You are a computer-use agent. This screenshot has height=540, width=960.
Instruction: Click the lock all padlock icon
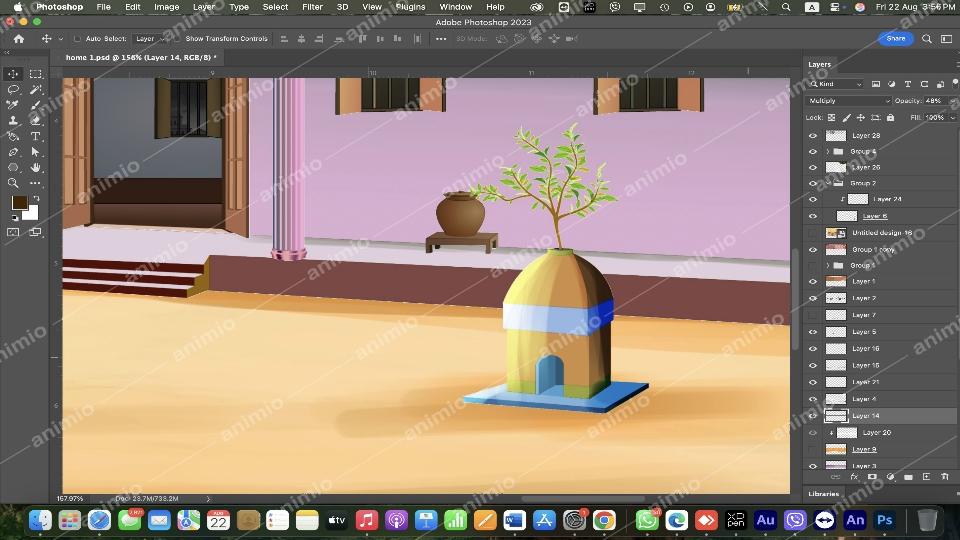point(888,118)
